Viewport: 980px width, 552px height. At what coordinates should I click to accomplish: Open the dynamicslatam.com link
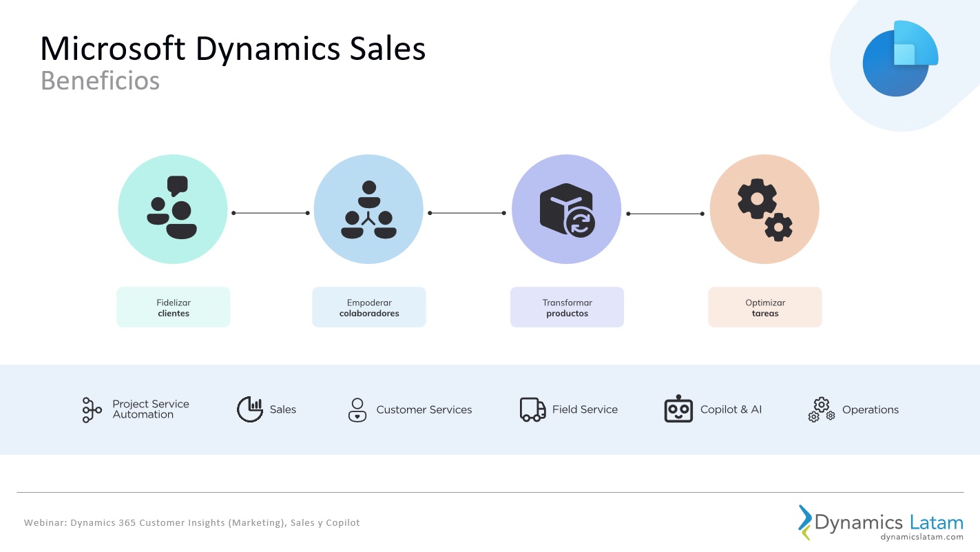tap(921, 537)
